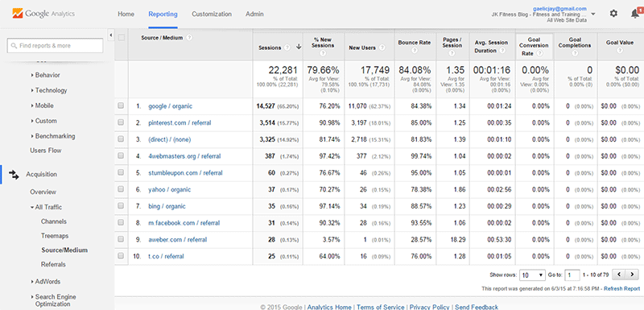Open the settings gear icon
Image resolution: width=644 pixels, height=310 pixels.
pyautogui.click(x=613, y=14)
